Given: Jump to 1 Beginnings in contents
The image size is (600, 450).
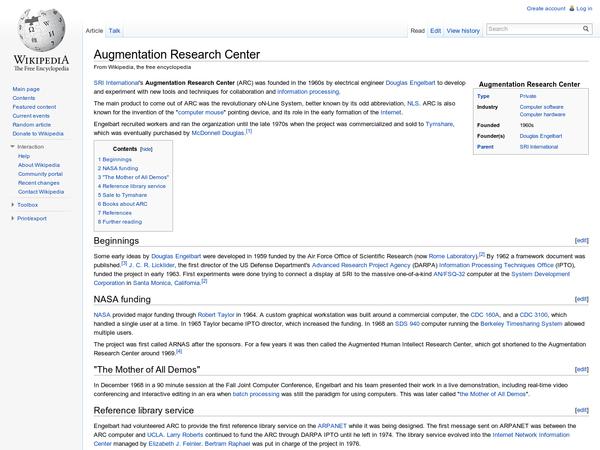Looking at the screenshot, I should 114,160.
